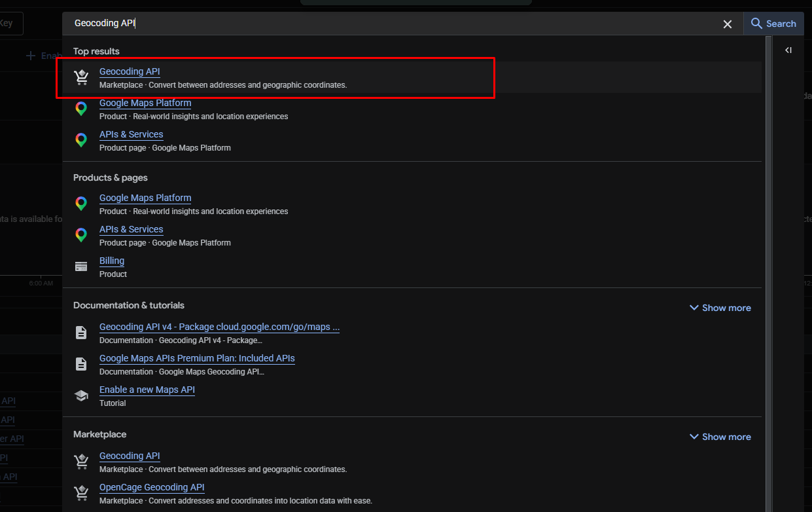Open Google Maps APIs Premium Plan: Included APIs
The height and width of the screenshot is (512, 812).
[197, 358]
